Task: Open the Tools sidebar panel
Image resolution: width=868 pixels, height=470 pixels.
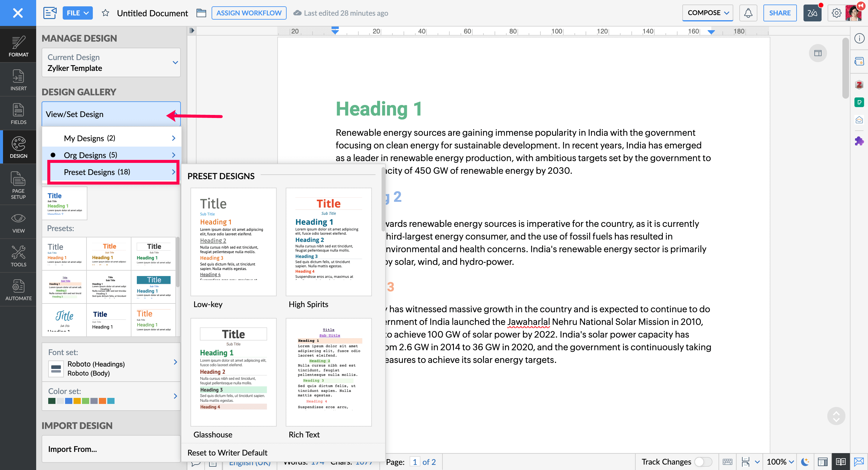Action: 18,256
